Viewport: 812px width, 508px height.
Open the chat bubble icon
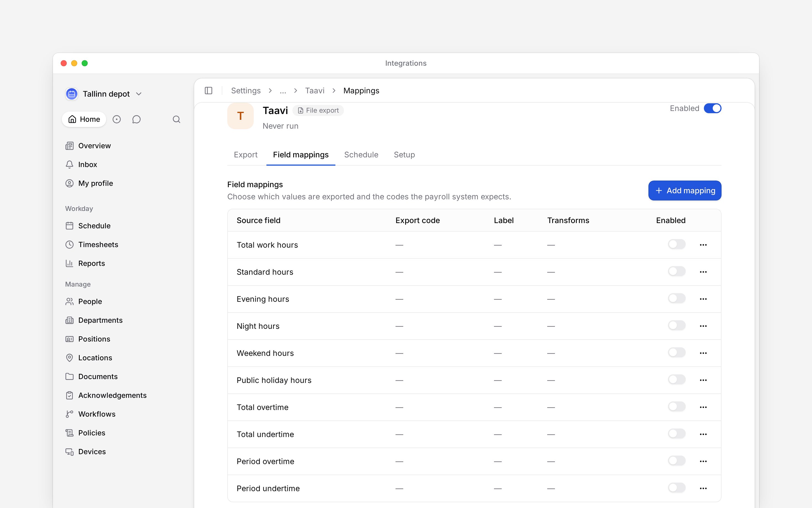point(136,119)
